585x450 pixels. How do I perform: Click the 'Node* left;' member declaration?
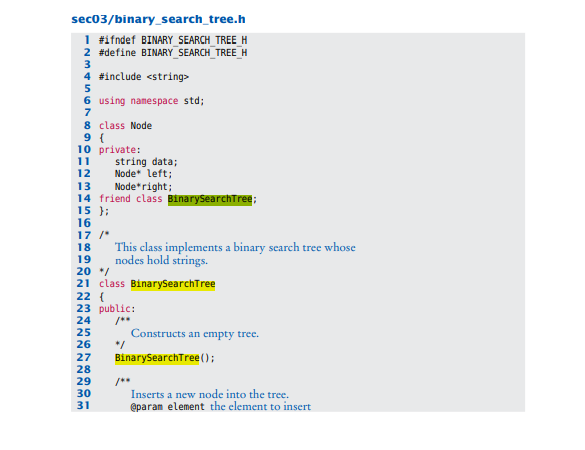coord(144,174)
